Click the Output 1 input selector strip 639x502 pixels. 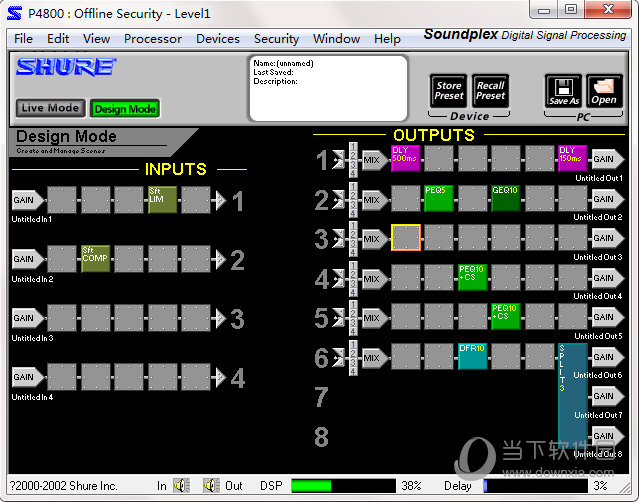pyautogui.click(x=353, y=160)
